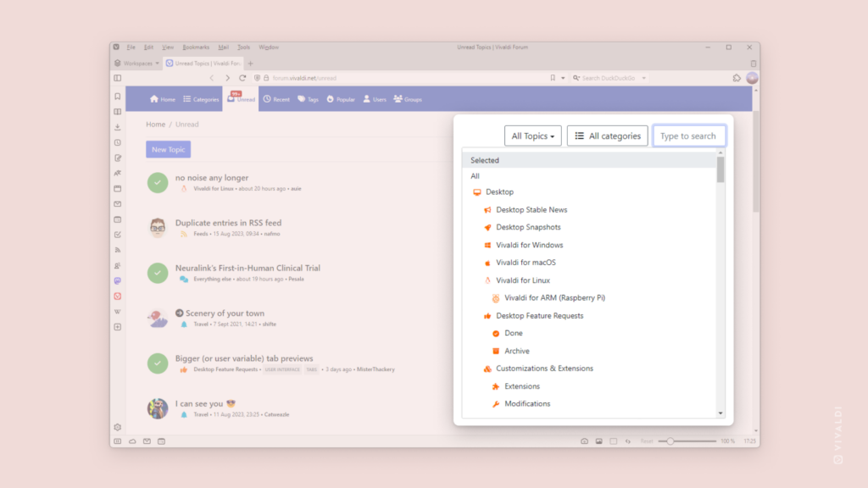Image resolution: width=868 pixels, height=488 pixels.
Task: Open the View menu
Action: 168,47
